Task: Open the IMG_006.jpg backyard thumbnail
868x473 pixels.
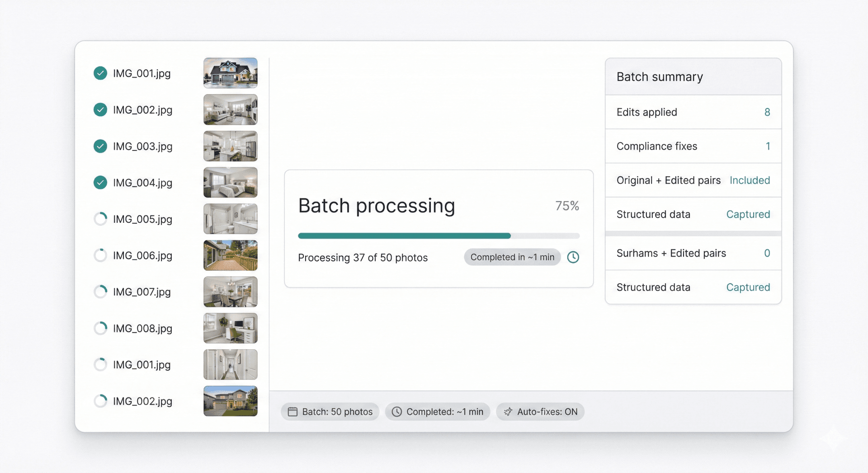Action: [x=230, y=255]
